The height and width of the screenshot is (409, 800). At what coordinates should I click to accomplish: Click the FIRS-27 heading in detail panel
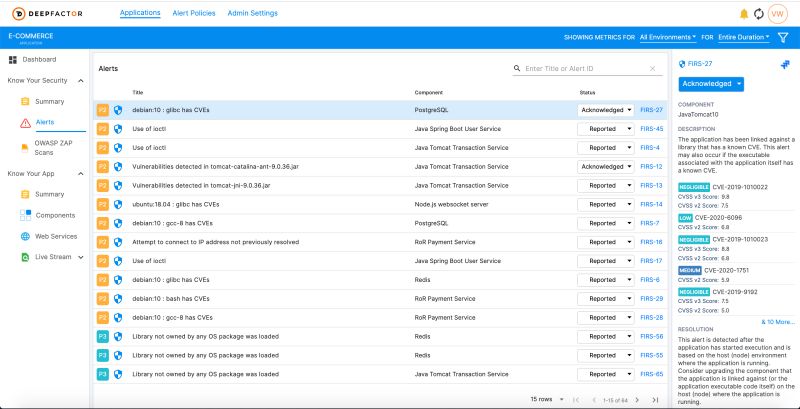pyautogui.click(x=700, y=64)
